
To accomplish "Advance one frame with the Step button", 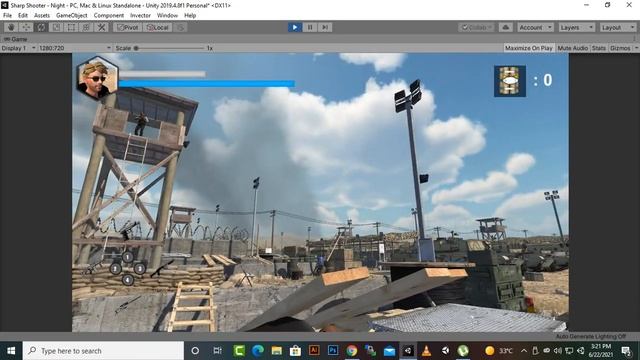I will [x=325, y=27].
